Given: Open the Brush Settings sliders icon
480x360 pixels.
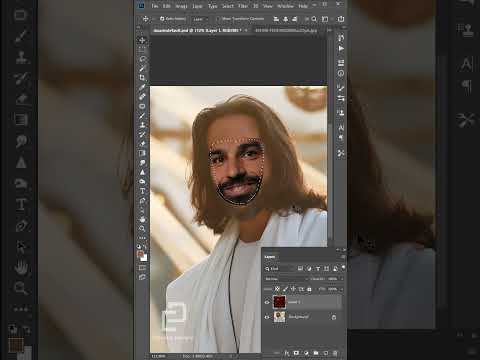Looking at the screenshot, I should tap(341, 98).
